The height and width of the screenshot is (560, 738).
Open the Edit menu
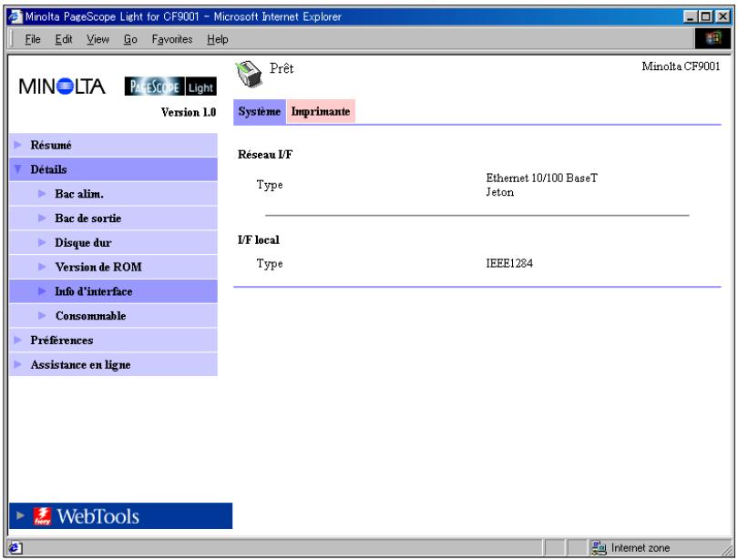[x=64, y=39]
